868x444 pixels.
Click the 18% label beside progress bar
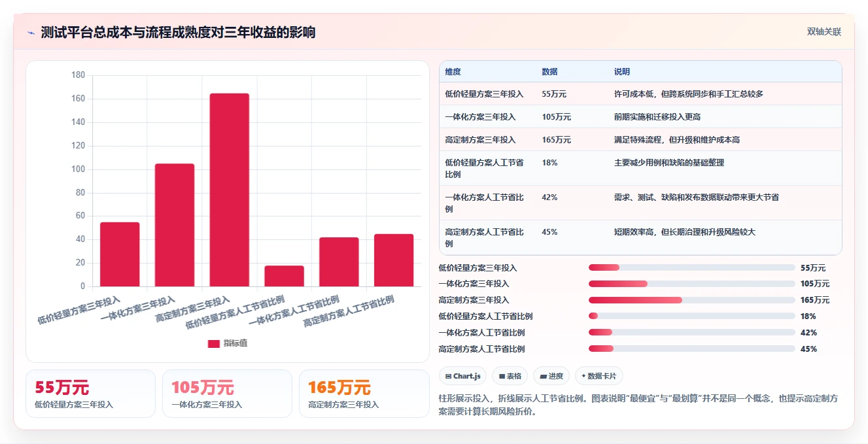(808, 316)
